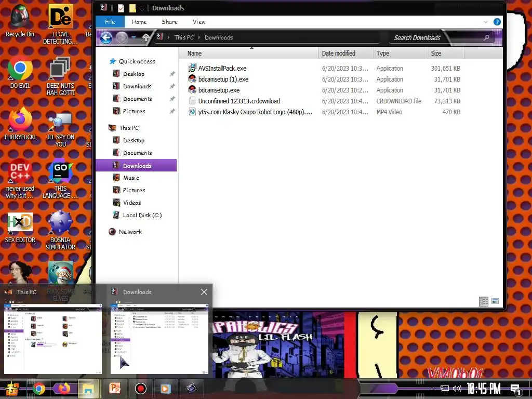Click the red record button on taskbar

click(140, 389)
